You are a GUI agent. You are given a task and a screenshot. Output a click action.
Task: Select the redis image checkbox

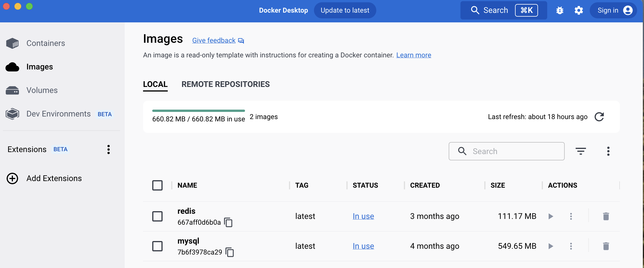157,216
